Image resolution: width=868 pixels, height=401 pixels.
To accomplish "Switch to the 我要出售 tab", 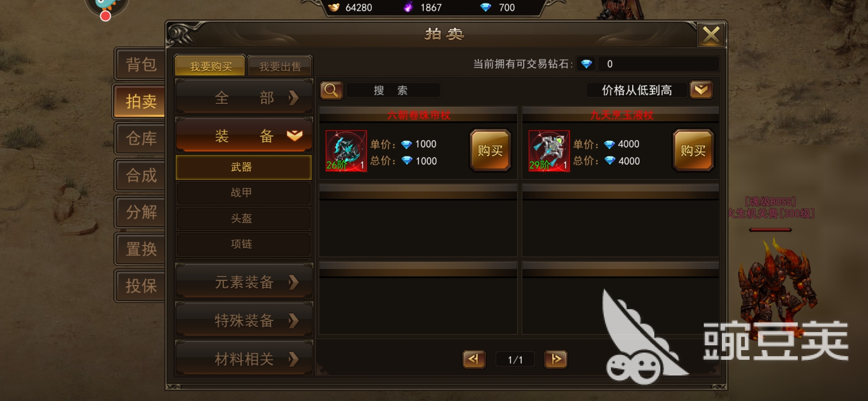I will pyautogui.click(x=280, y=66).
